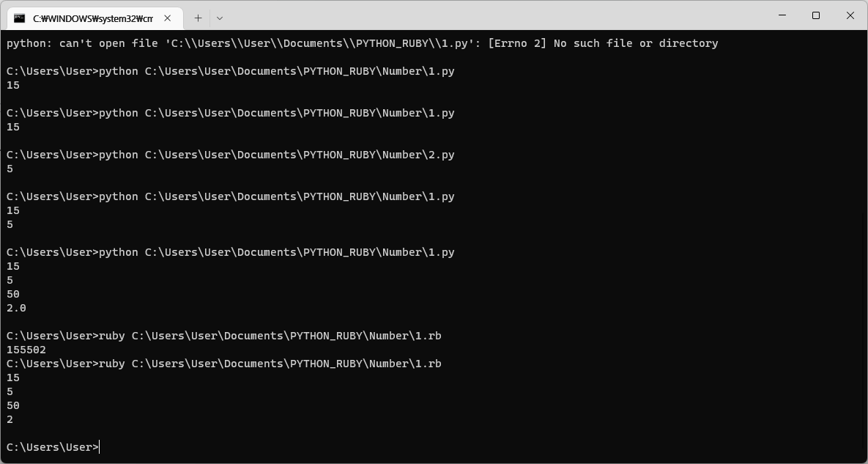Click the empty prompt C:\Users\User>
This screenshot has height=464, width=868.
coord(48,446)
